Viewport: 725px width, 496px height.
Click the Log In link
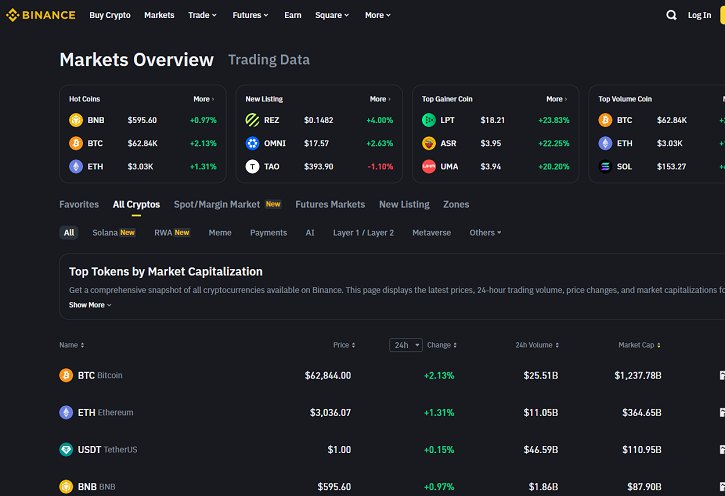tap(699, 15)
